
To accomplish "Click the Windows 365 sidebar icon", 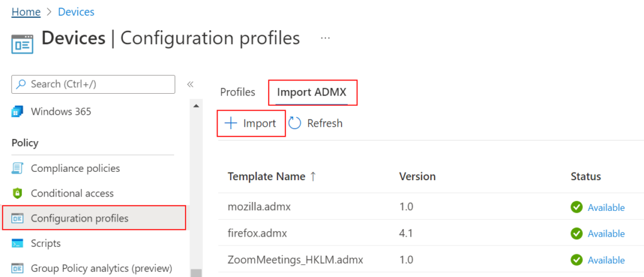I will click(x=17, y=111).
